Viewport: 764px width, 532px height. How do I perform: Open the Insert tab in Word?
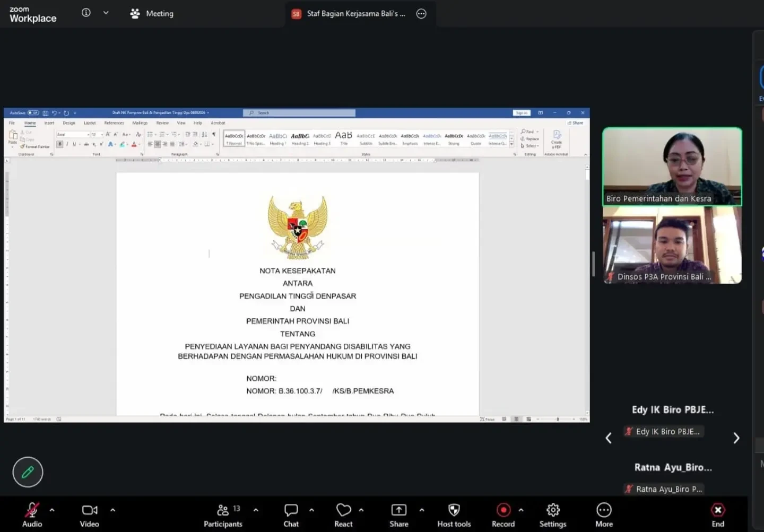pyautogui.click(x=49, y=123)
